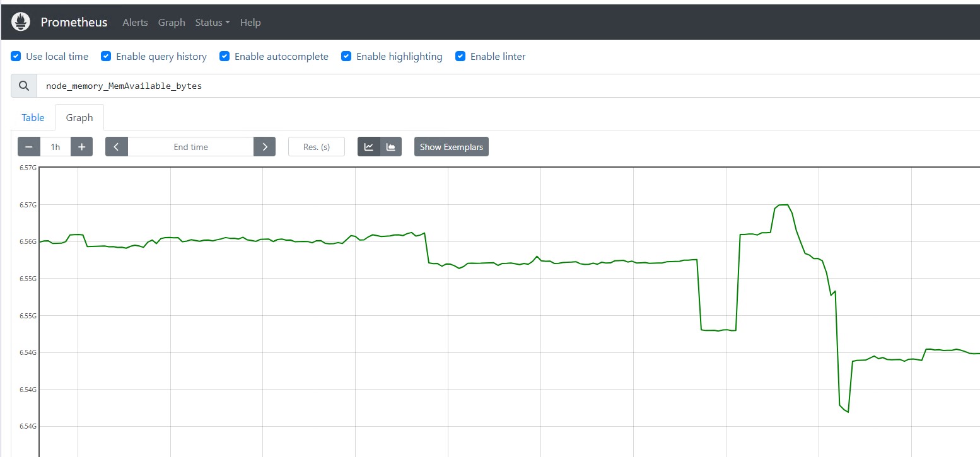The width and height of the screenshot is (980, 457).
Task: Click the Show Exemplars button
Action: coord(451,146)
